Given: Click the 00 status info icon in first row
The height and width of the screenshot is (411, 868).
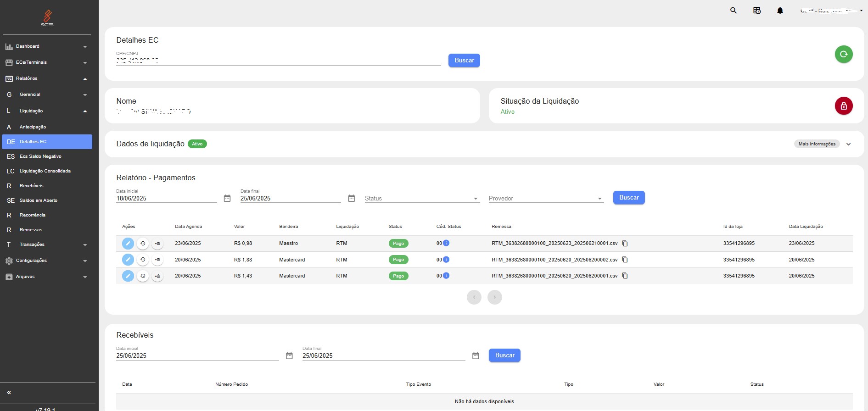Looking at the screenshot, I should 446,243.
